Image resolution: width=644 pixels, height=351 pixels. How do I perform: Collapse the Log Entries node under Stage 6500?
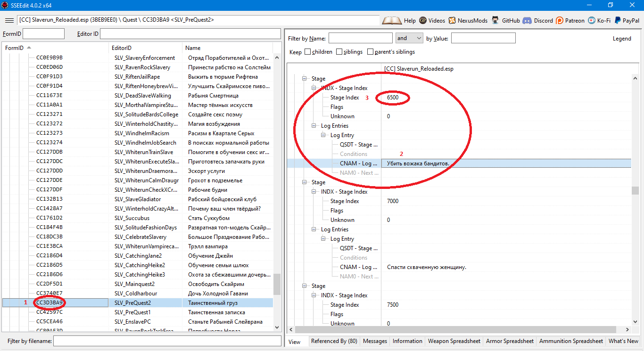click(314, 126)
